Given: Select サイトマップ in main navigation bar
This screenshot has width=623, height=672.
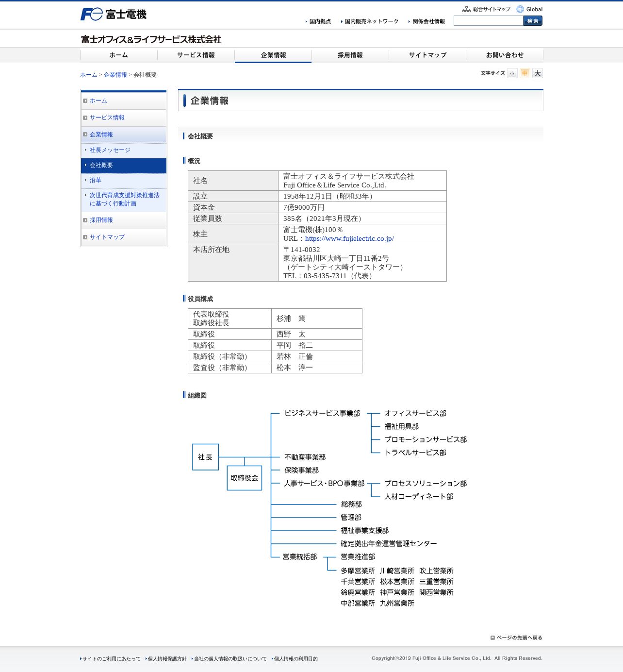Looking at the screenshot, I should [x=427, y=55].
